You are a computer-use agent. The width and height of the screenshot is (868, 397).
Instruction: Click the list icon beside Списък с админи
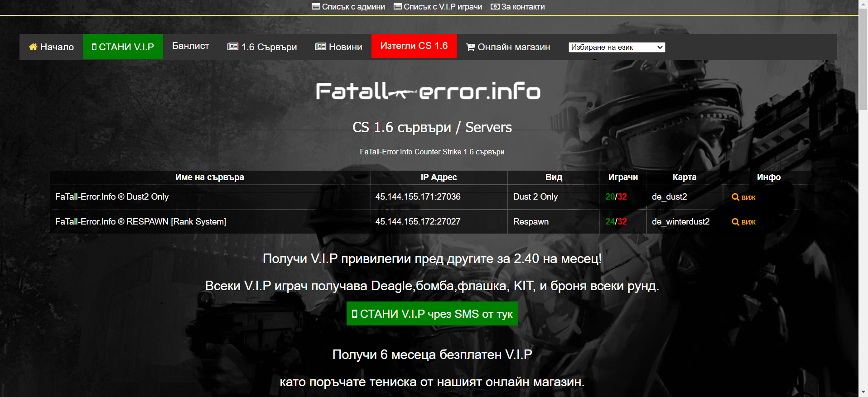[316, 7]
